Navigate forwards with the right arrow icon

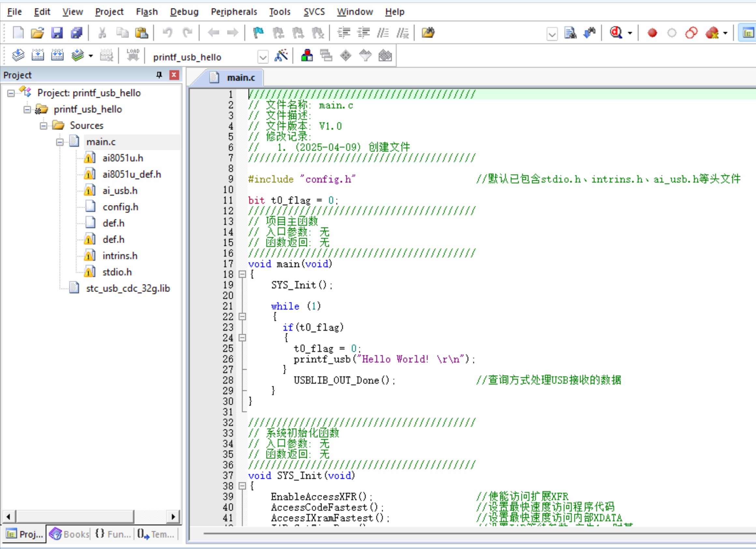(x=233, y=33)
